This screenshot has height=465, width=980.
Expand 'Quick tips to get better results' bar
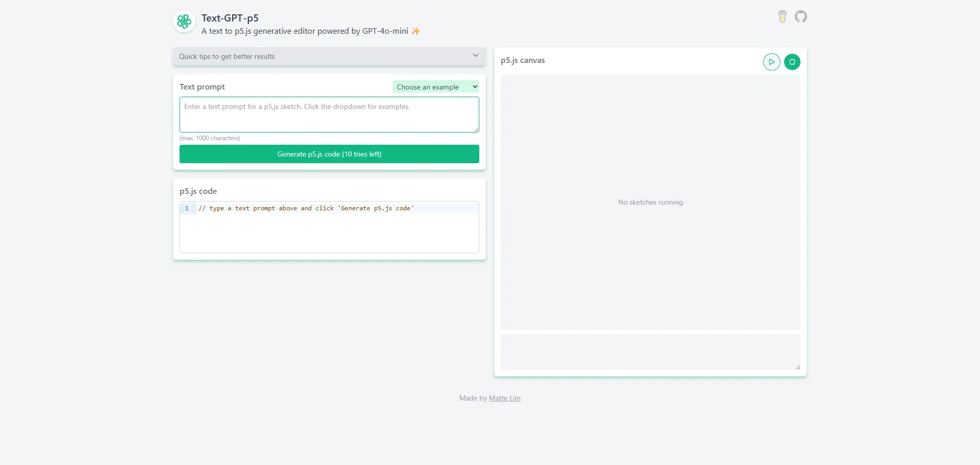coord(307,56)
